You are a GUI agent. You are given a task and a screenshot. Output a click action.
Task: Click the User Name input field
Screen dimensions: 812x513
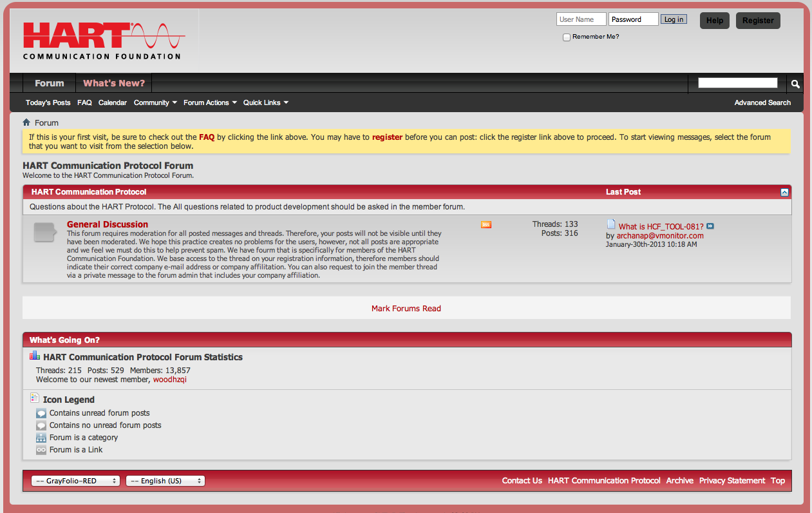581,19
